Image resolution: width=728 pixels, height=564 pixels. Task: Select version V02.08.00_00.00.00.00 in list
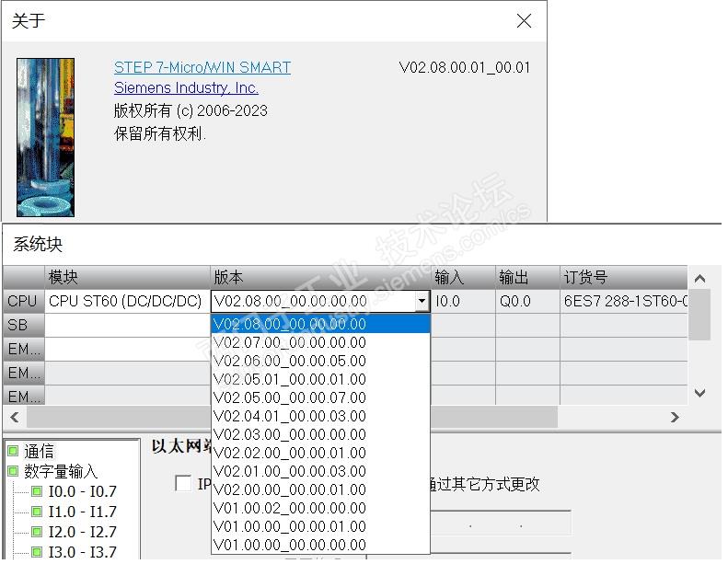[x=320, y=324]
